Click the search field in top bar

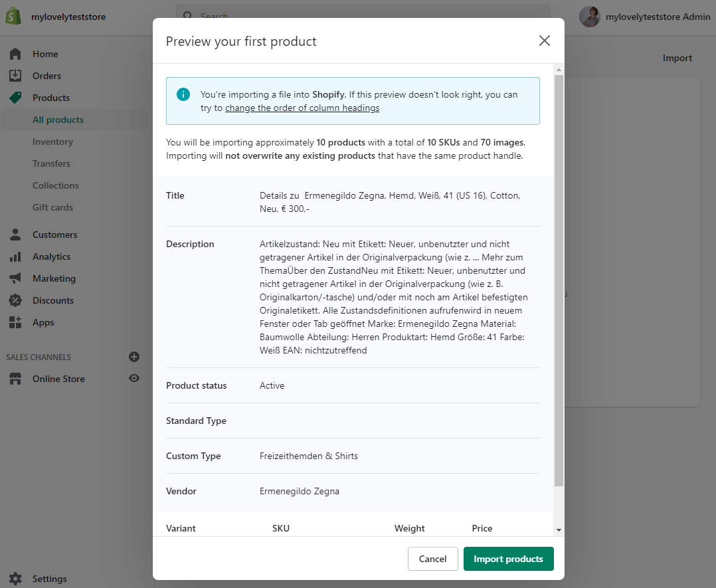click(x=363, y=16)
